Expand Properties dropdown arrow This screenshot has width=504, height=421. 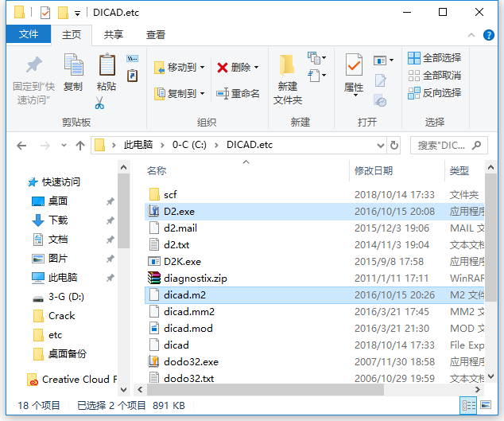tap(355, 96)
